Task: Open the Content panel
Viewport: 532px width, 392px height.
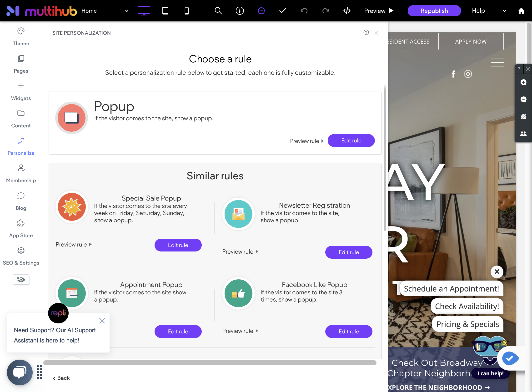Action: tap(21, 119)
